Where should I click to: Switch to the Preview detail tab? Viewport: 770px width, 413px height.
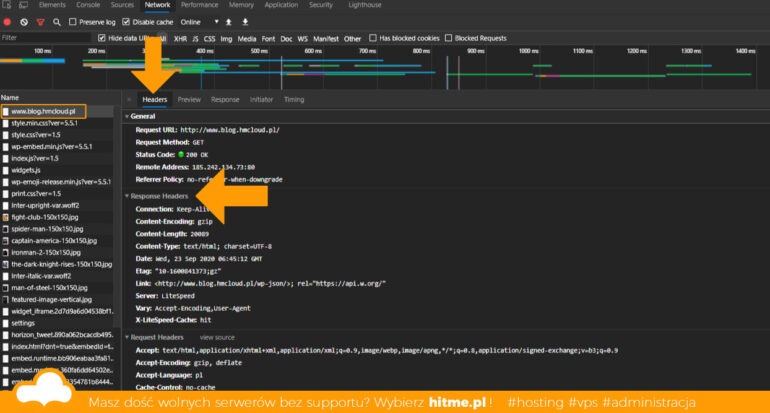tap(189, 100)
